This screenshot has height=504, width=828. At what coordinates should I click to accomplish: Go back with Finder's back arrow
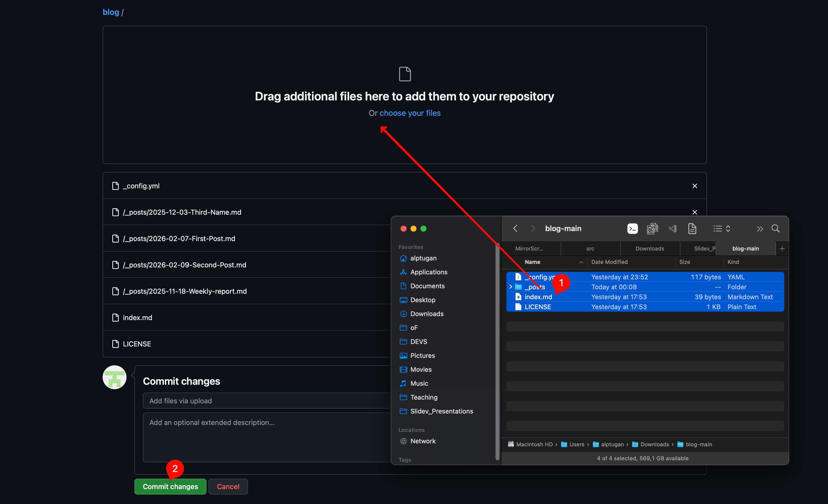click(515, 228)
